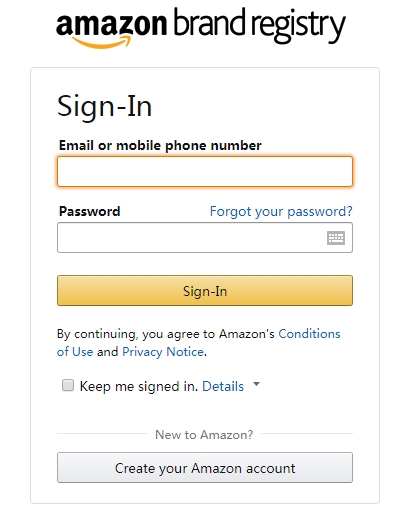Viewport: 420px width, 520px height.
Task: Click the Email or mobile phone number label
Action: [160, 145]
